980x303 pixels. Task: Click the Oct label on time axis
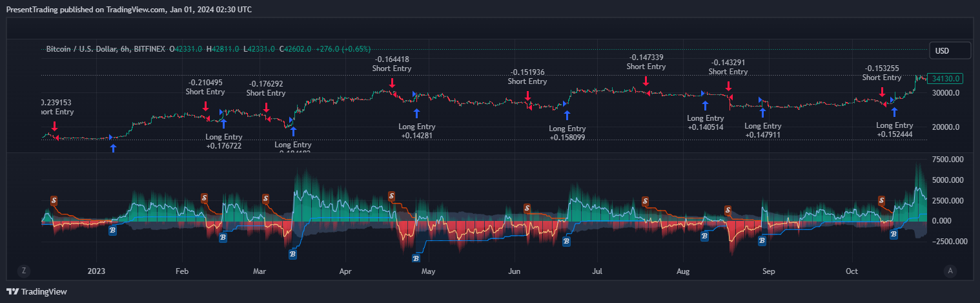(853, 271)
